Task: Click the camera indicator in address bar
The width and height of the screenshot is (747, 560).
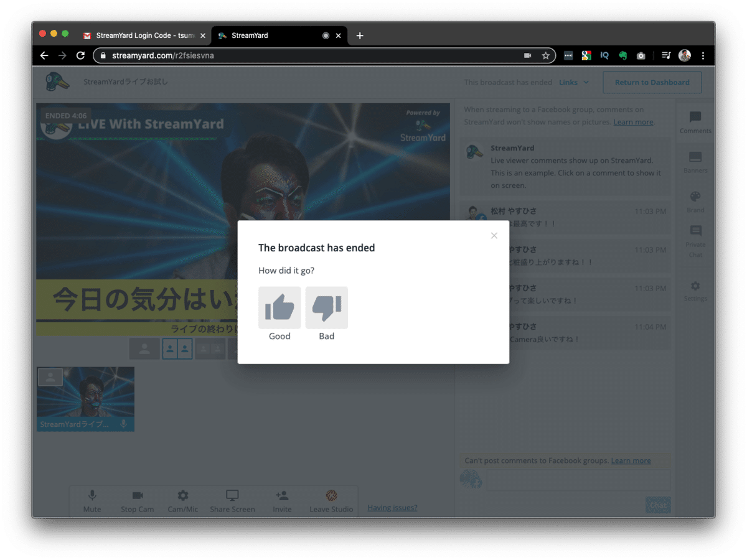Action: click(528, 55)
